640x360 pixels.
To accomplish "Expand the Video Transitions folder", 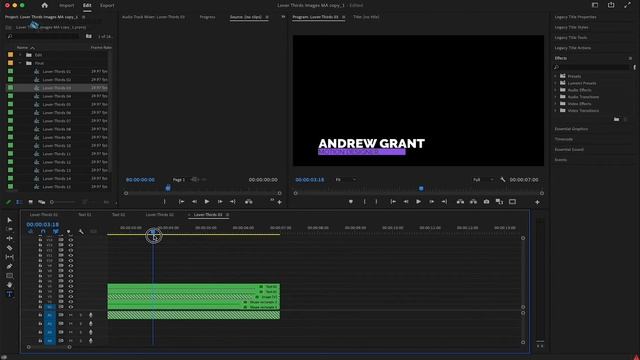I will click(556, 111).
